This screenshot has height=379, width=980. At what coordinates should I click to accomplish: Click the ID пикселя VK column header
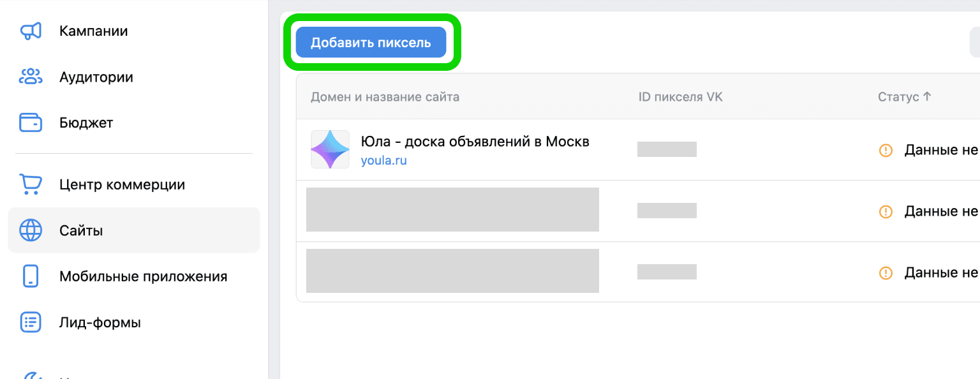tap(680, 97)
